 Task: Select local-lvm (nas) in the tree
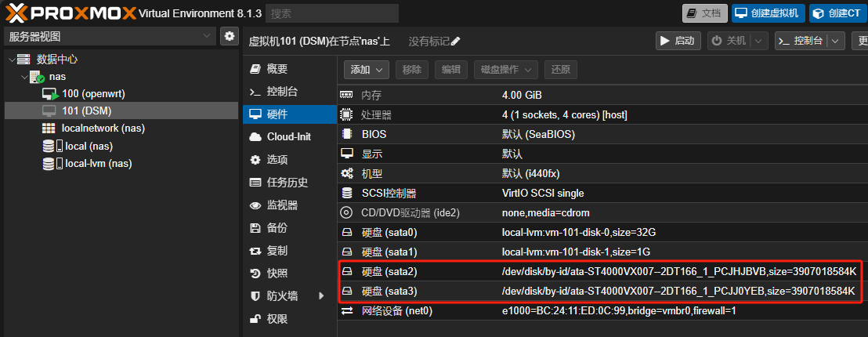99,164
